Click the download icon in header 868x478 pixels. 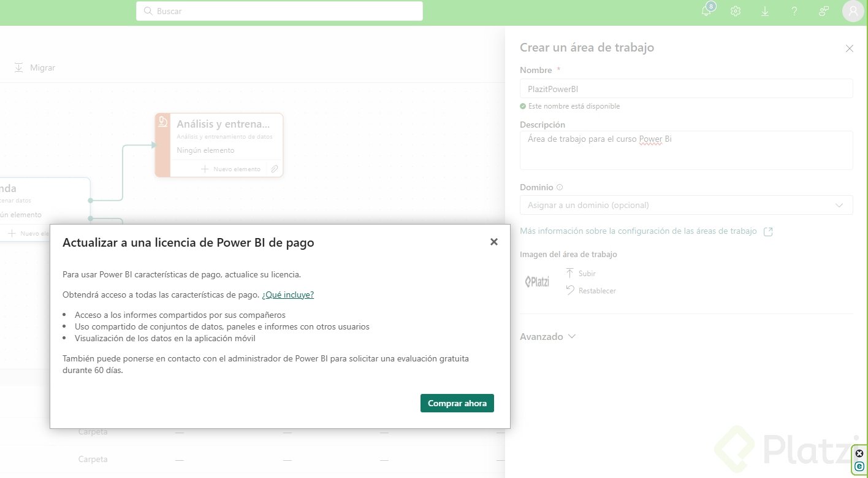tap(765, 11)
